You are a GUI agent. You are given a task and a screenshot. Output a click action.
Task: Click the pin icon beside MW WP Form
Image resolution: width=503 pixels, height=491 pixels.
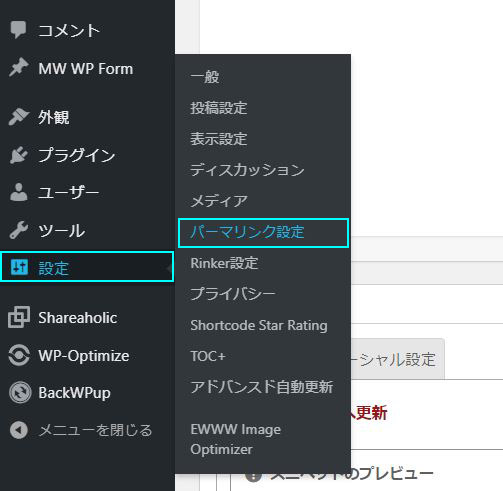[18, 68]
